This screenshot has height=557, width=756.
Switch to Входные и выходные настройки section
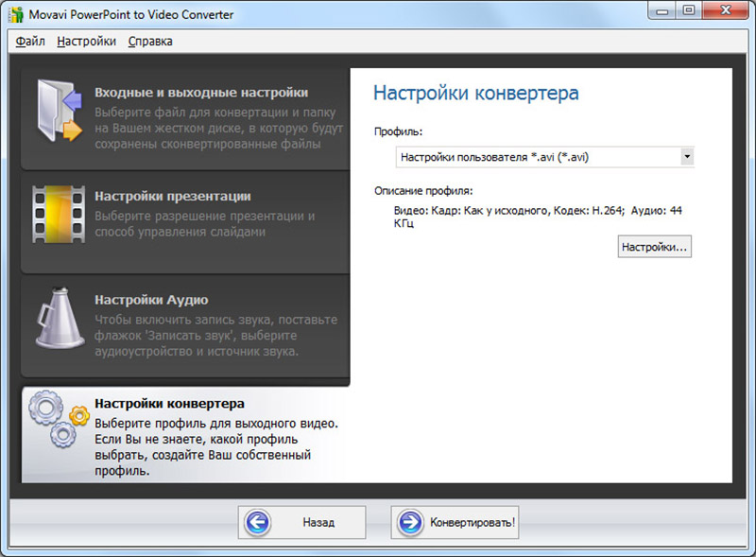201,93
